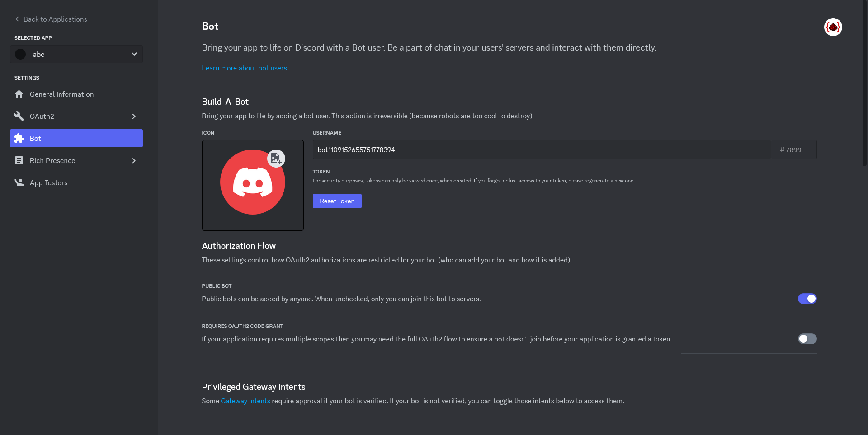The width and height of the screenshot is (868, 435).
Task: Open the selected app dropdown showing abc
Action: (76, 54)
